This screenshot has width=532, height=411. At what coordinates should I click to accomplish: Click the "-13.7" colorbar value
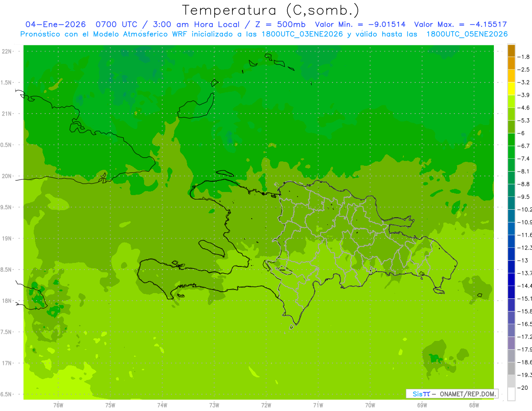tap(525, 273)
